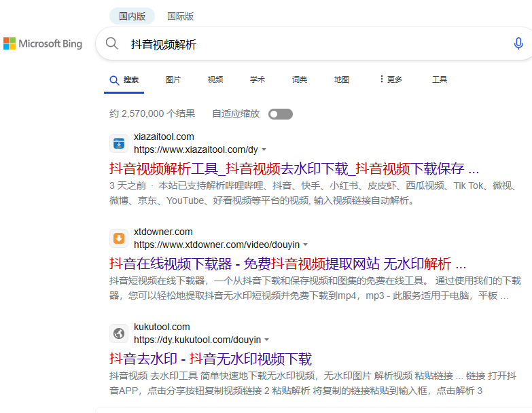Click the https://dy.kukutool.com/douyin URL

point(197,340)
